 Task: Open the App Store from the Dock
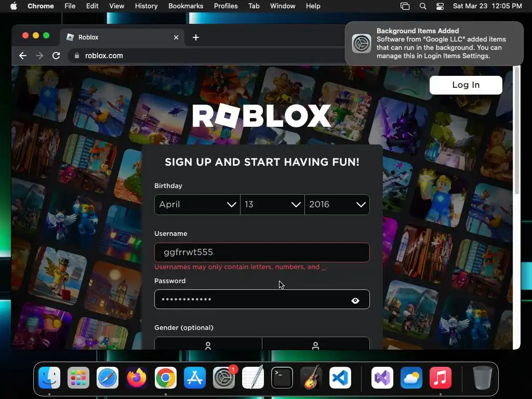tap(195, 378)
